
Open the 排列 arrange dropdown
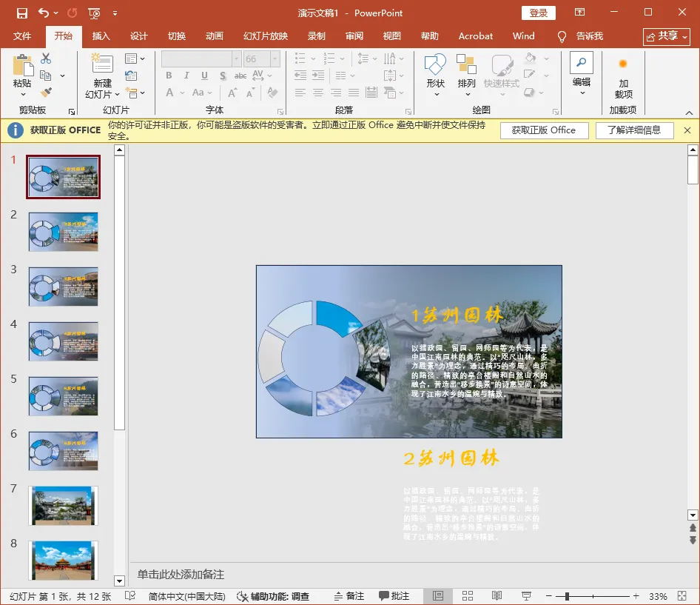(x=466, y=75)
